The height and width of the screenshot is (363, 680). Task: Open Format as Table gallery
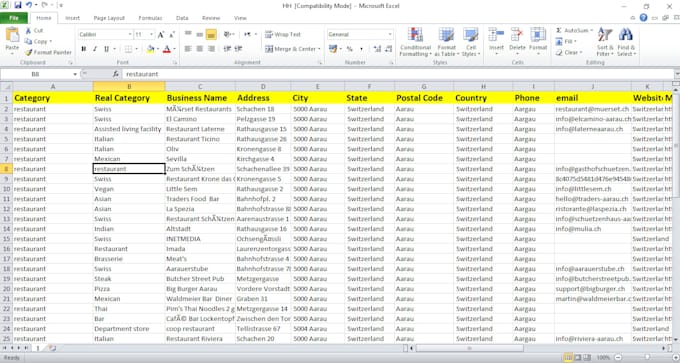point(446,42)
